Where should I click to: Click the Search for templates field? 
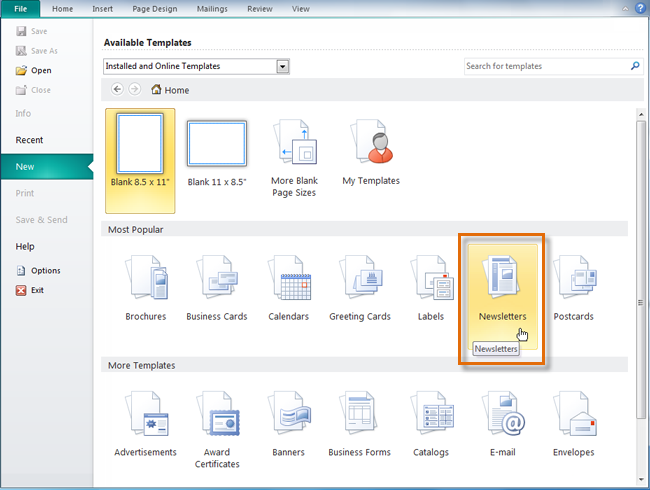[x=545, y=66]
